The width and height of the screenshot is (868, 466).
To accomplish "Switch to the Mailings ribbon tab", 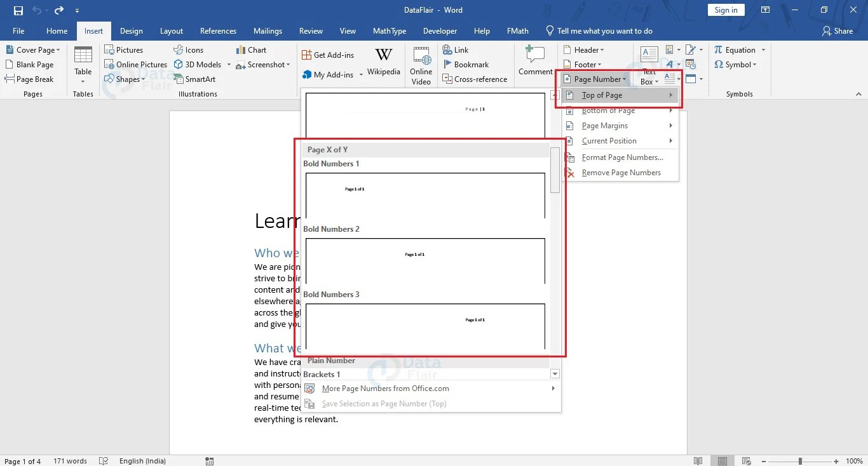I will coord(268,30).
